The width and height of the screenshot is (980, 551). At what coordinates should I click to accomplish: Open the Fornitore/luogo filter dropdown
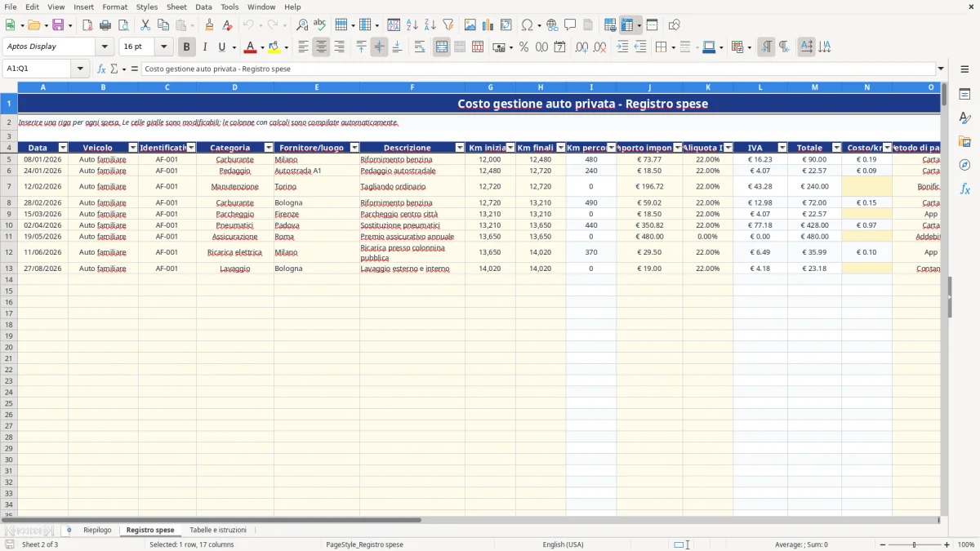coord(354,148)
